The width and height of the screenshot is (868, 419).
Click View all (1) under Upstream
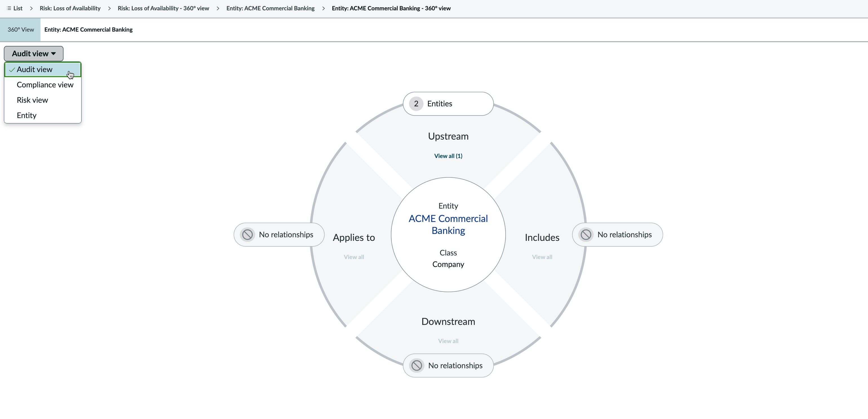(x=448, y=156)
